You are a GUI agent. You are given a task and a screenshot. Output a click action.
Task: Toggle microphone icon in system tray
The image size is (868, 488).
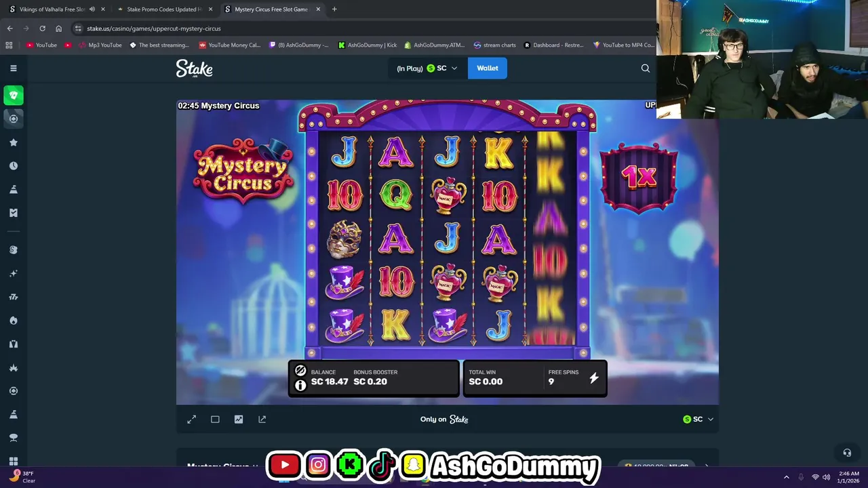801,477
